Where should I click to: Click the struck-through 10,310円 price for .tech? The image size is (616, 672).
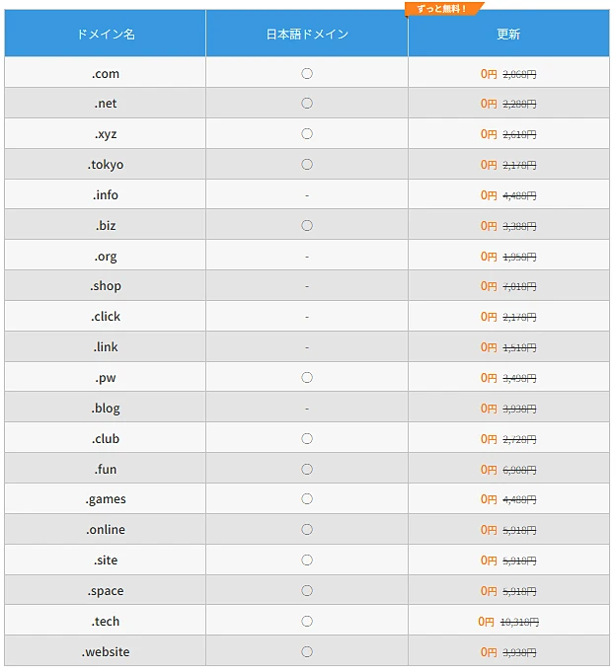click(x=519, y=622)
